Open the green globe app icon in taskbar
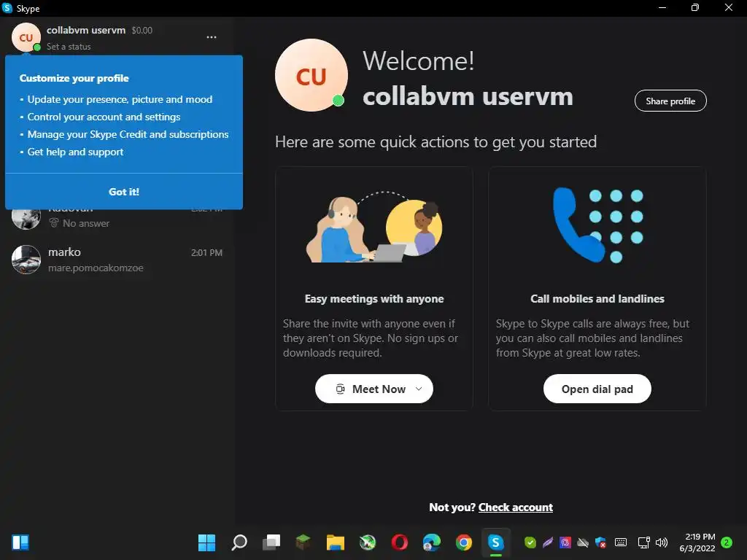747x560 pixels. pyautogui.click(x=368, y=542)
